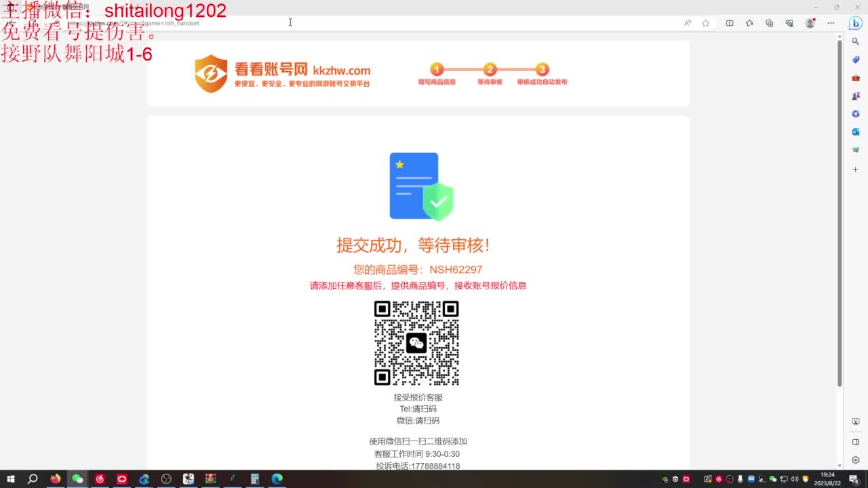Toggle the split screen view icon
Image resolution: width=868 pixels, height=488 pixels.
click(x=730, y=23)
